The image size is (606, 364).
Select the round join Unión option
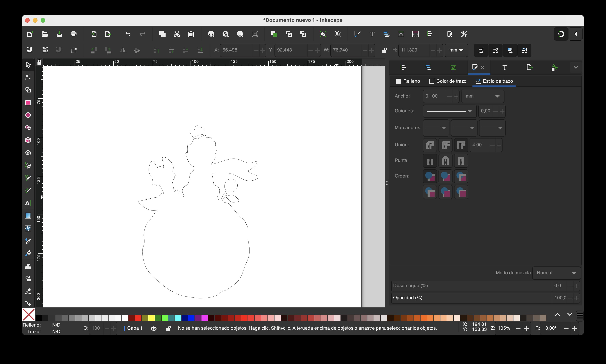click(x=446, y=145)
